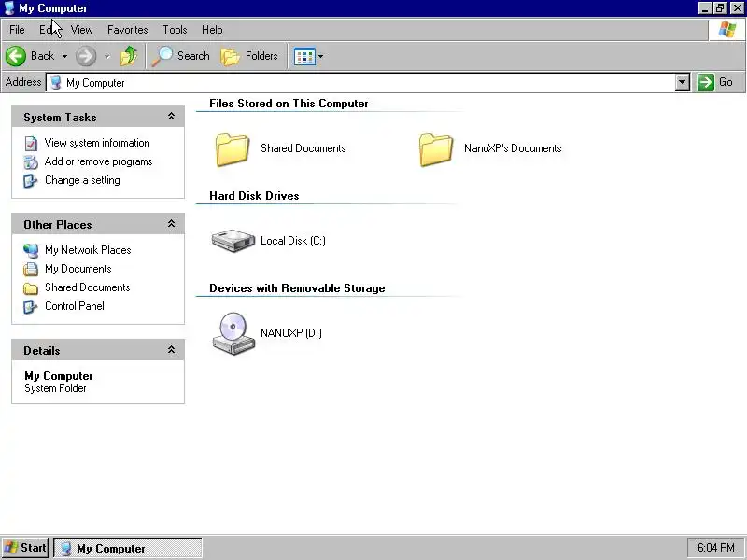Select the NANOXP (D:) label
Image resolution: width=747 pixels, height=560 pixels.
click(291, 333)
